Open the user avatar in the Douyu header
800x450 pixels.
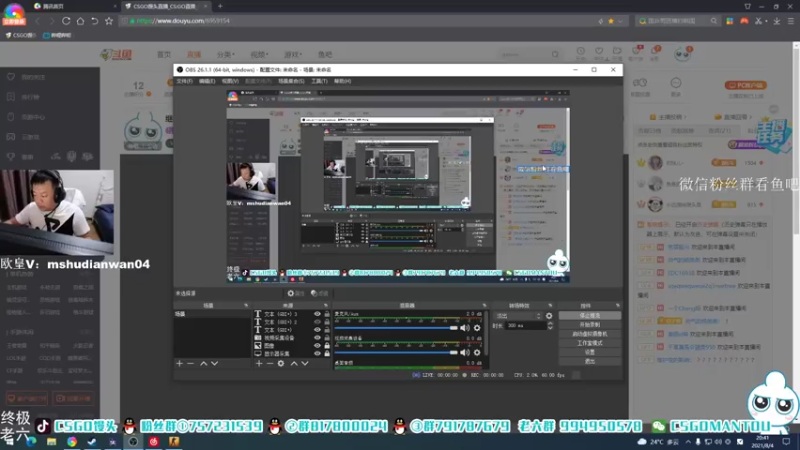tap(682, 54)
